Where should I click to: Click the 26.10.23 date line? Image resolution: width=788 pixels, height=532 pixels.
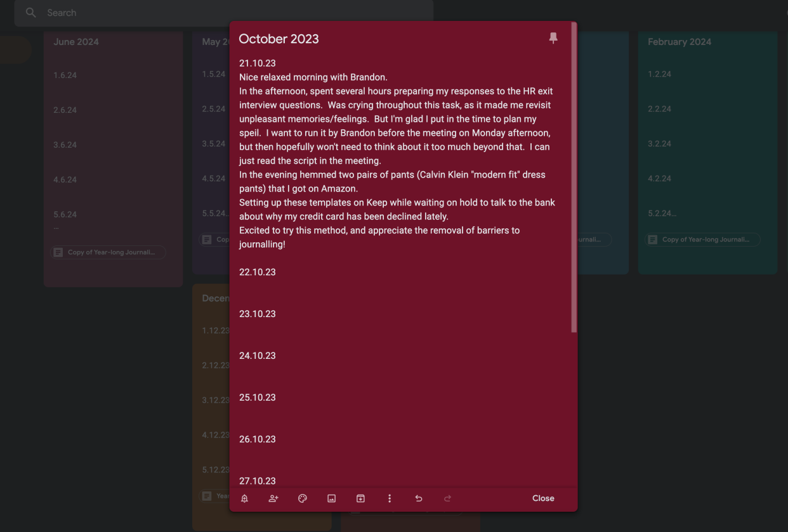coord(258,439)
